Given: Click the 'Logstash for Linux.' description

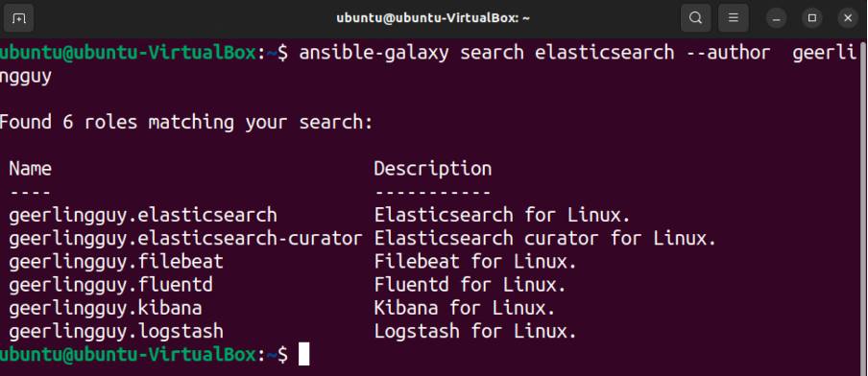Looking at the screenshot, I should [475, 332].
